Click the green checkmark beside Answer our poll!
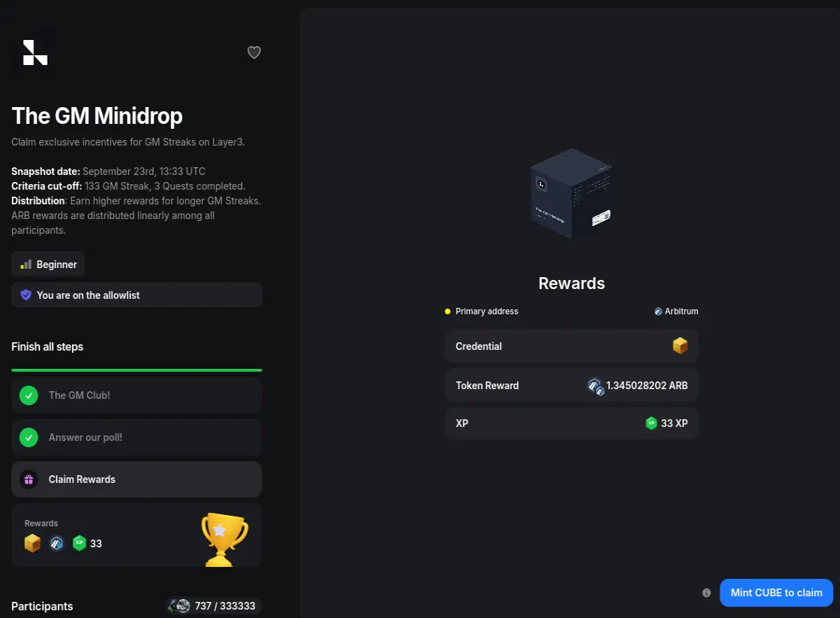Viewport: 840px width, 618px height. pyautogui.click(x=29, y=437)
